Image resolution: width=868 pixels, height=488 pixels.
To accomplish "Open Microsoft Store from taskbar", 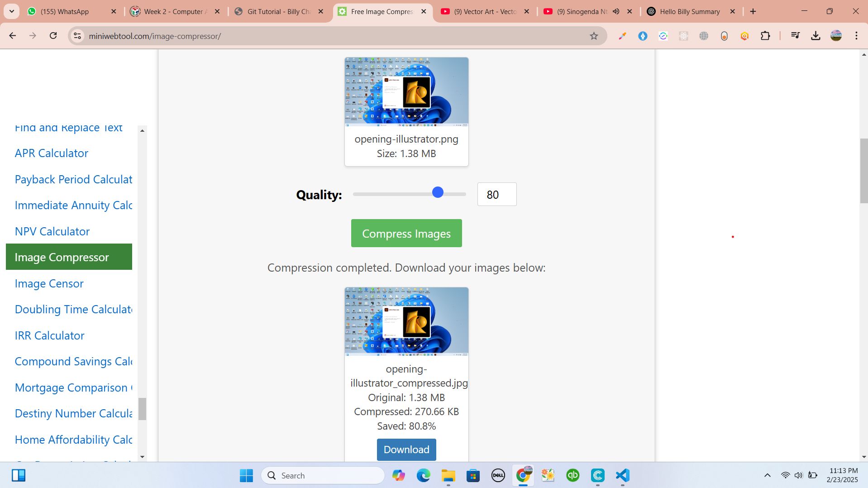I will (473, 475).
